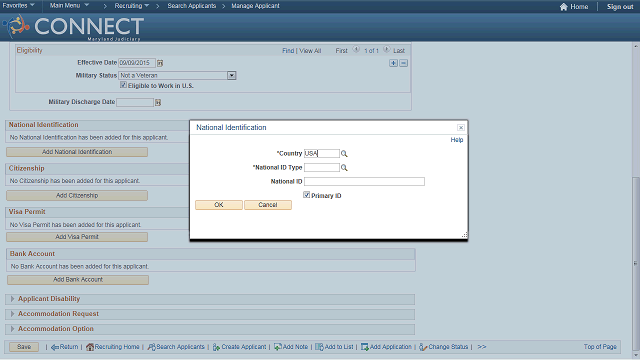Open the Recruiting breadcrumb menu
The height and width of the screenshot is (360, 640).
[x=131, y=6]
